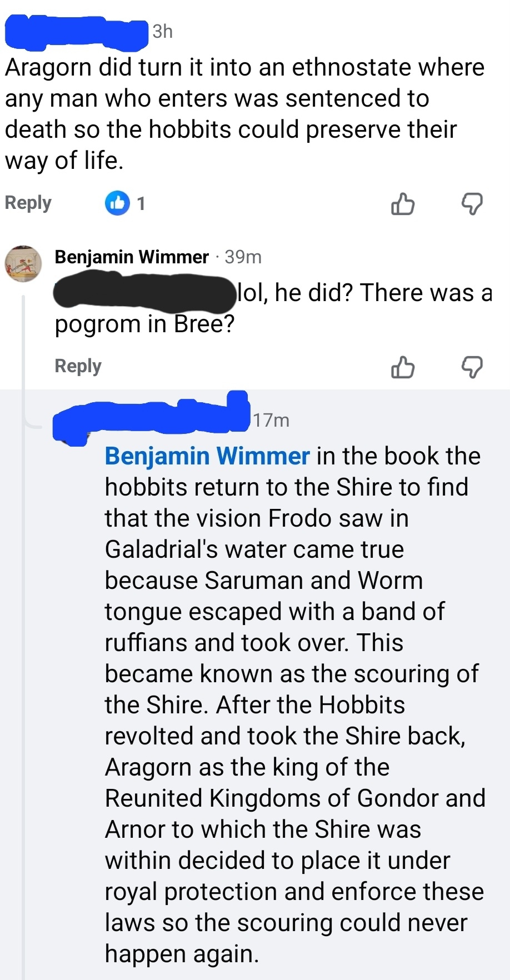The height and width of the screenshot is (980, 510).
Task: Open Benjamin Wimmer's profile picture
Action: [23, 263]
